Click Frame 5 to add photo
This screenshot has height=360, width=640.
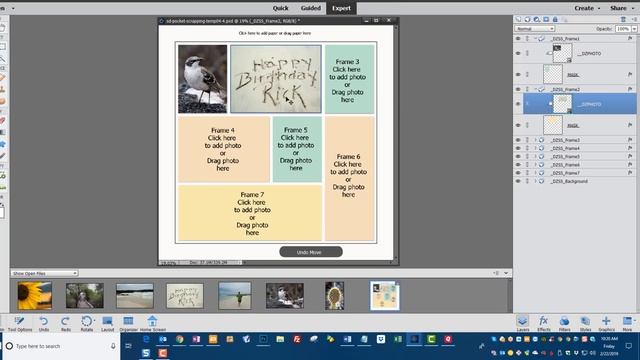pos(297,149)
